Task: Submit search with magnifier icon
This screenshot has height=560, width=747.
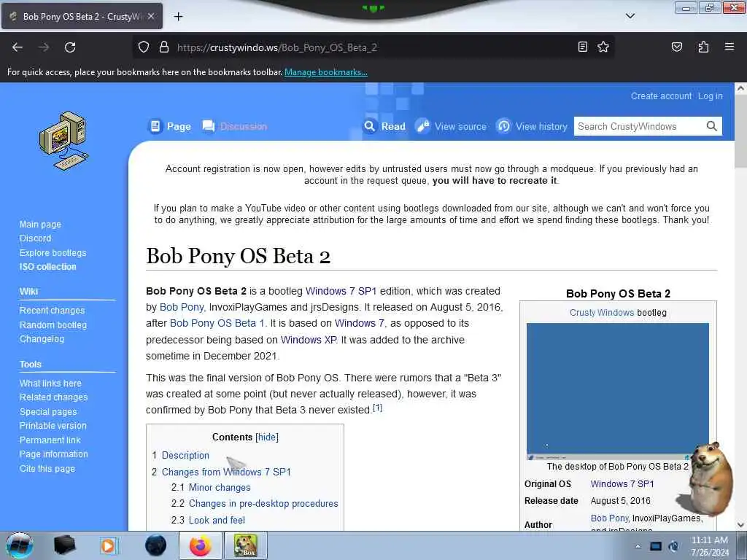Action: pyautogui.click(x=711, y=126)
